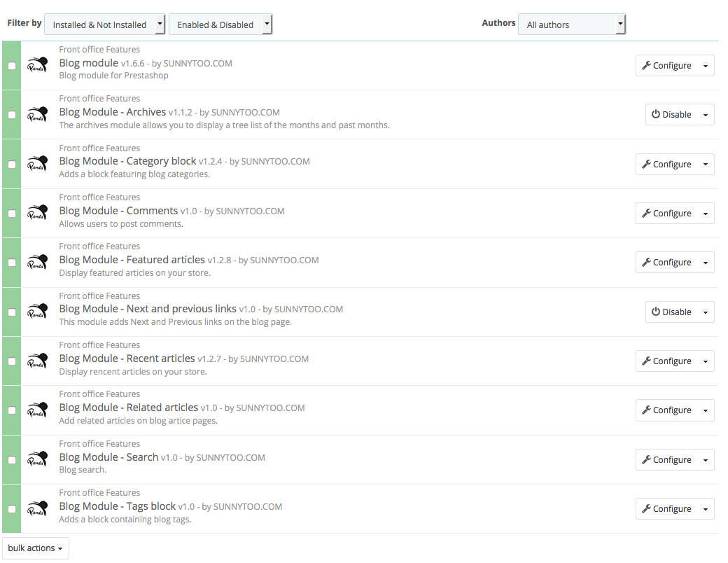Click 'Adds a block containing blog tags.' text
This screenshot has width=728, height=563.
[x=125, y=520]
